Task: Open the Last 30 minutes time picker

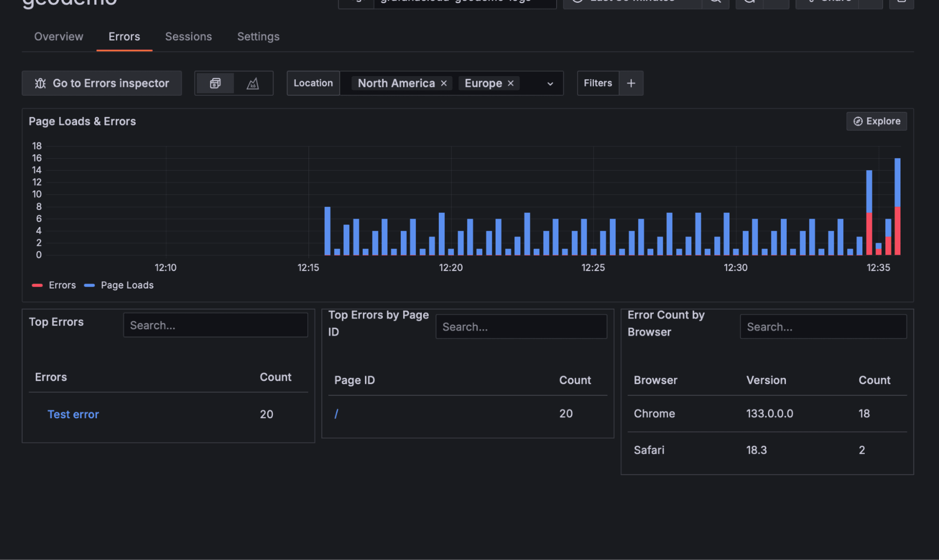Action: coord(629,2)
